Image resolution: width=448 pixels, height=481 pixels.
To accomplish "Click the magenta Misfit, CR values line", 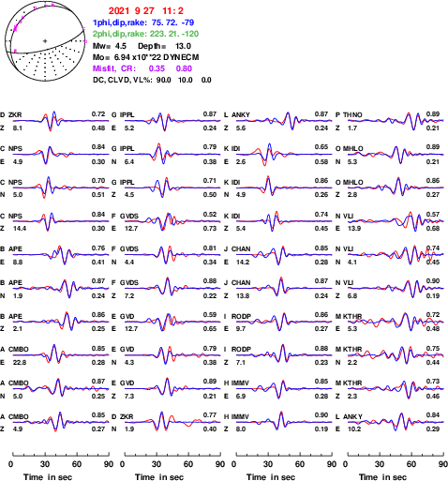I will tap(142, 68).
